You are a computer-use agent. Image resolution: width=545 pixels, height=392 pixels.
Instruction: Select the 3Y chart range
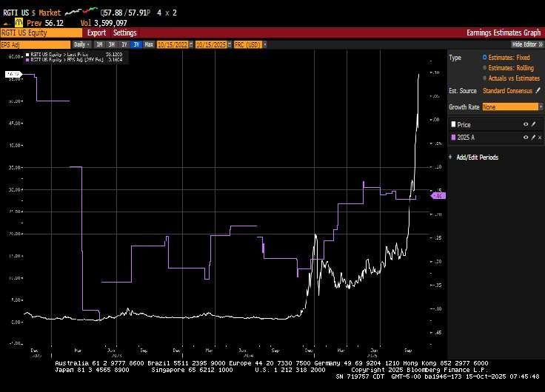[x=136, y=44]
